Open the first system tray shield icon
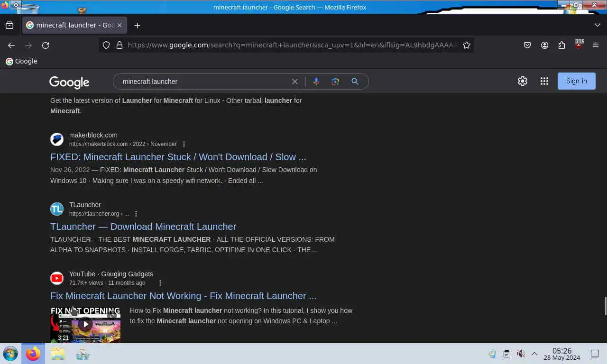 493,354
